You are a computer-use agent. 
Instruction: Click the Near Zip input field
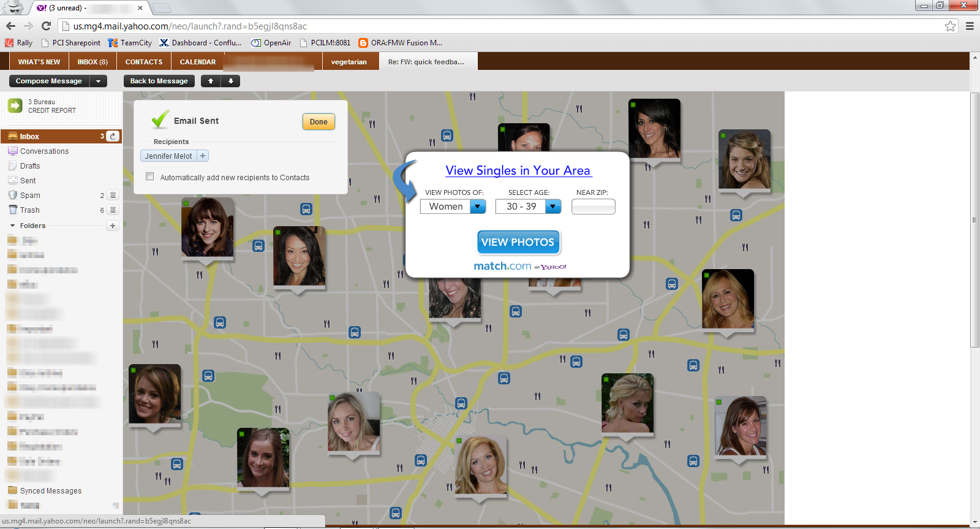point(593,207)
